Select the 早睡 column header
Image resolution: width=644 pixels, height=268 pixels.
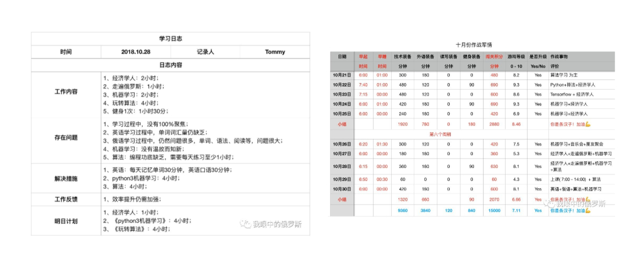(x=382, y=56)
